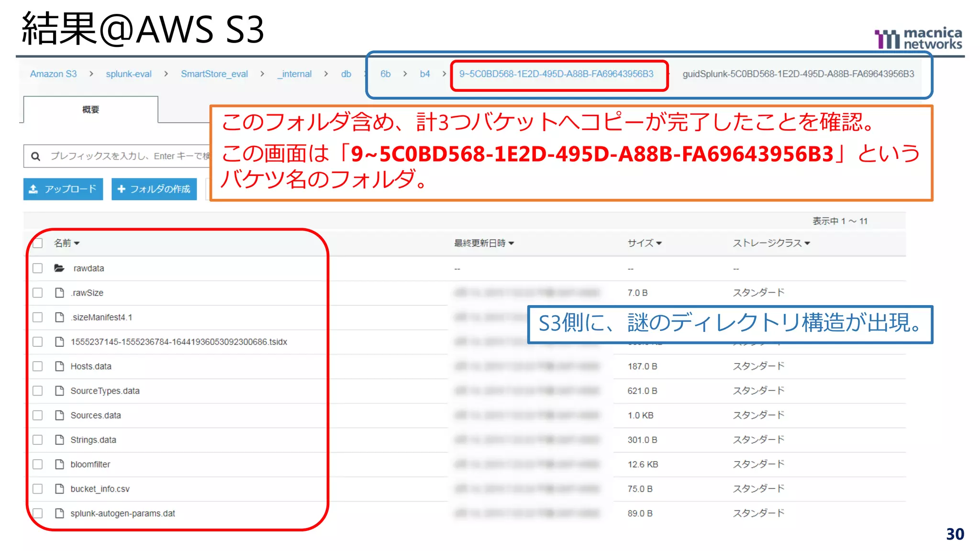Open the Hosts.data file name
The height and width of the screenshot is (551, 980).
pyautogui.click(x=91, y=366)
